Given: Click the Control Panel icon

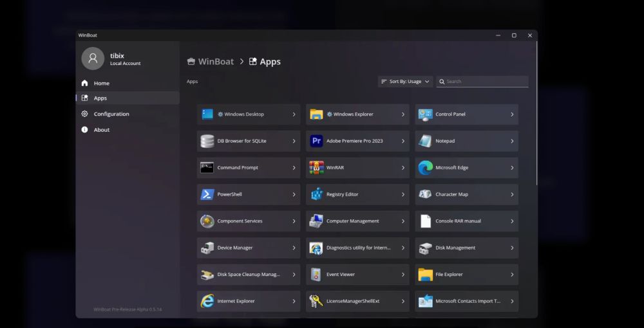Looking at the screenshot, I should [x=425, y=114].
